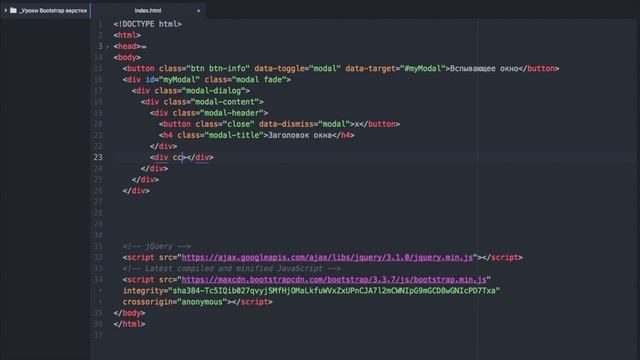Switch to the index.html tab

[x=148, y=10]
